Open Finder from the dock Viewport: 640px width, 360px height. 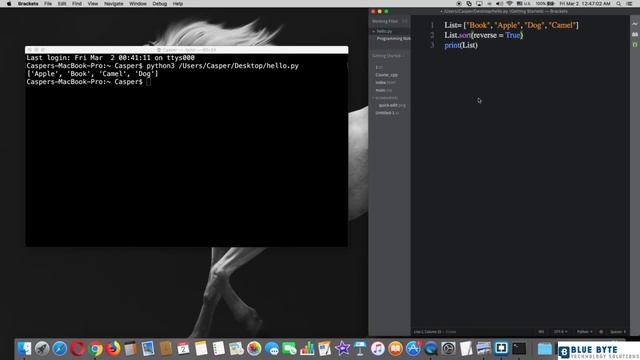click(24, 349)
